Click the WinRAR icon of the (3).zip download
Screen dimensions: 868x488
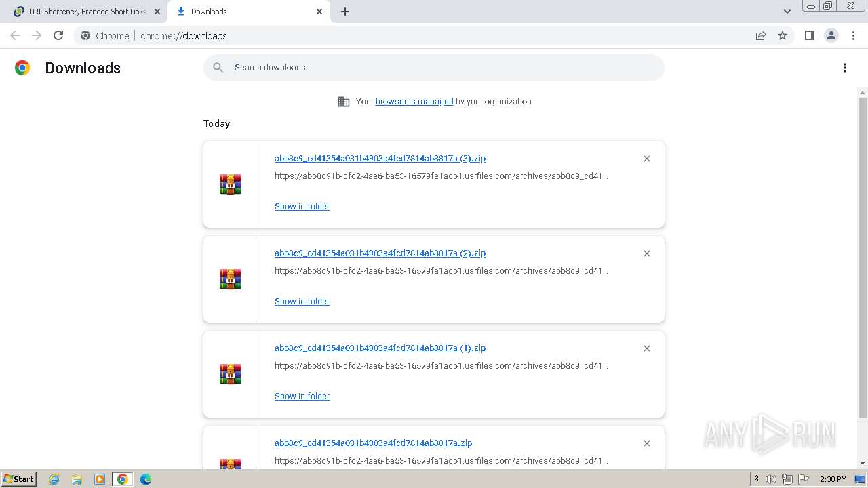pos(231,184)
